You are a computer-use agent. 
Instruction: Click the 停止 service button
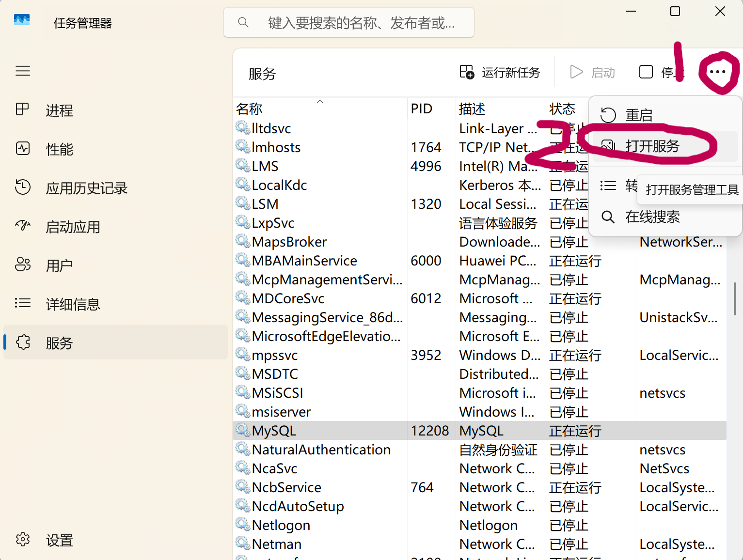coord(661,73)
